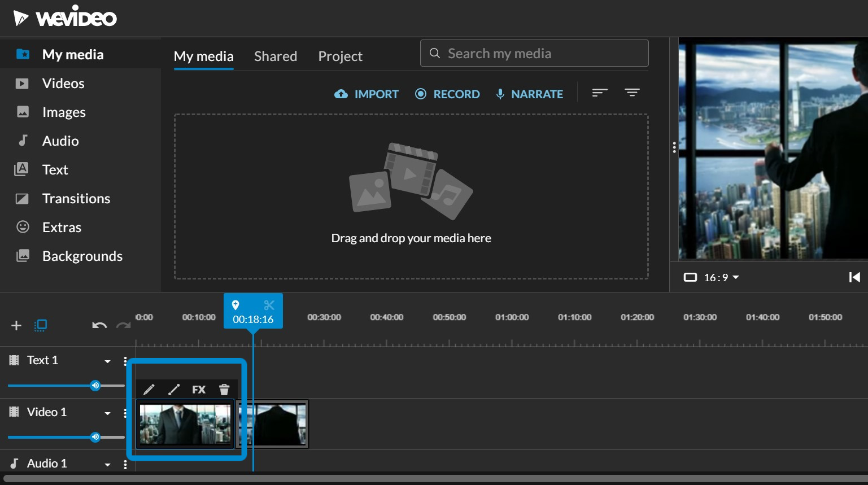Add a new track with plus icon
This screenshot has width=868, height=485.
pyautogui.click(x=16, y=325)
